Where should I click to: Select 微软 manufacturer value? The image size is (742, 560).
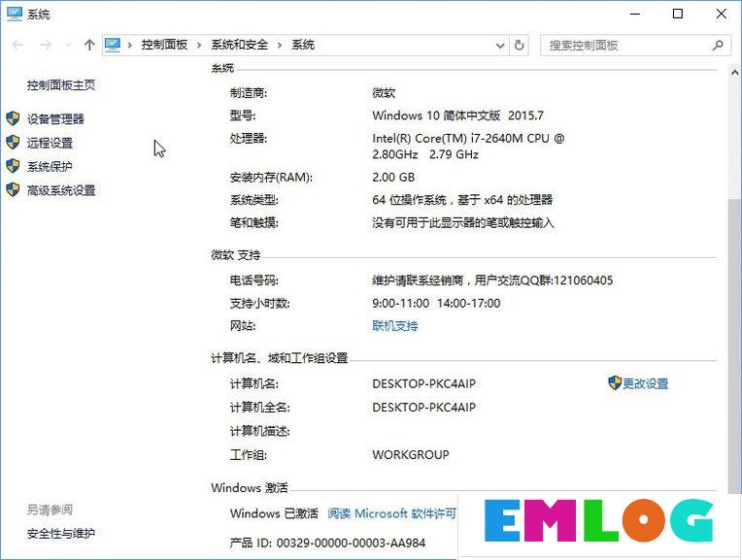(384, 93)
